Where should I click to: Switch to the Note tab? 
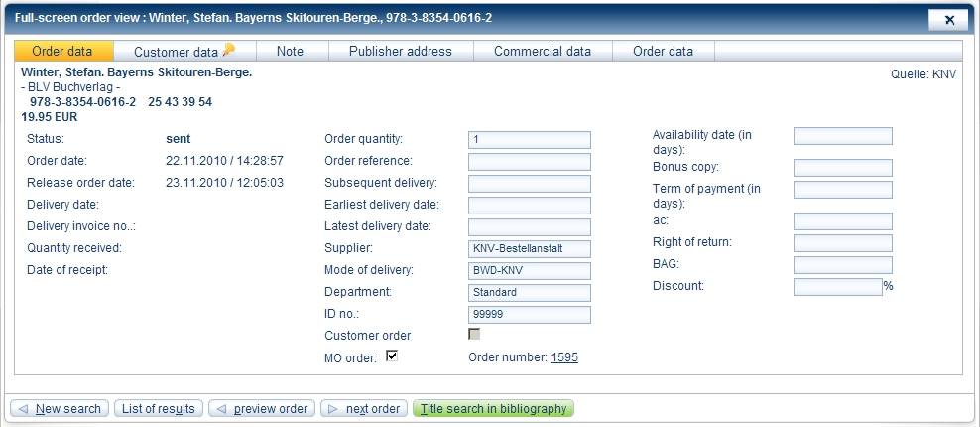click(290, 51)
